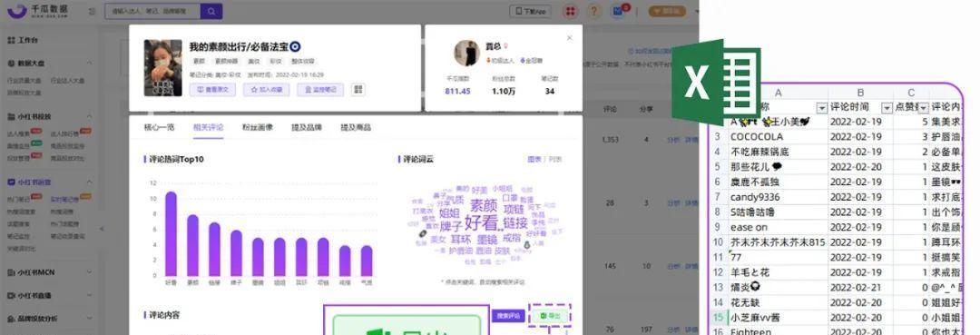
Task: Open the red grid apps icon
Action: pos(570,11)
